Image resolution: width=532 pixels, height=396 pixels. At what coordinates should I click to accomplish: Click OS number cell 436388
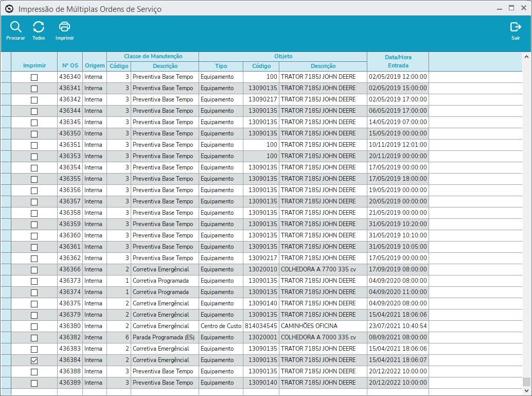70,371
